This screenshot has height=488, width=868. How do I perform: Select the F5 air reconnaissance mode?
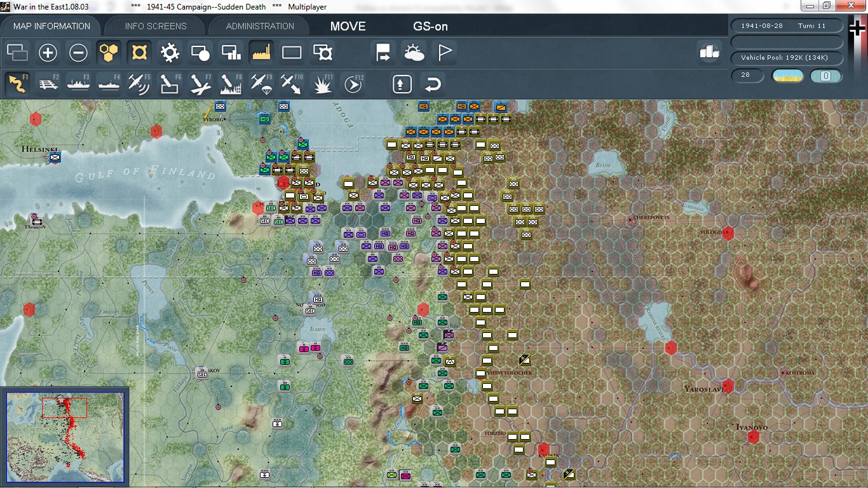[139, 83]
